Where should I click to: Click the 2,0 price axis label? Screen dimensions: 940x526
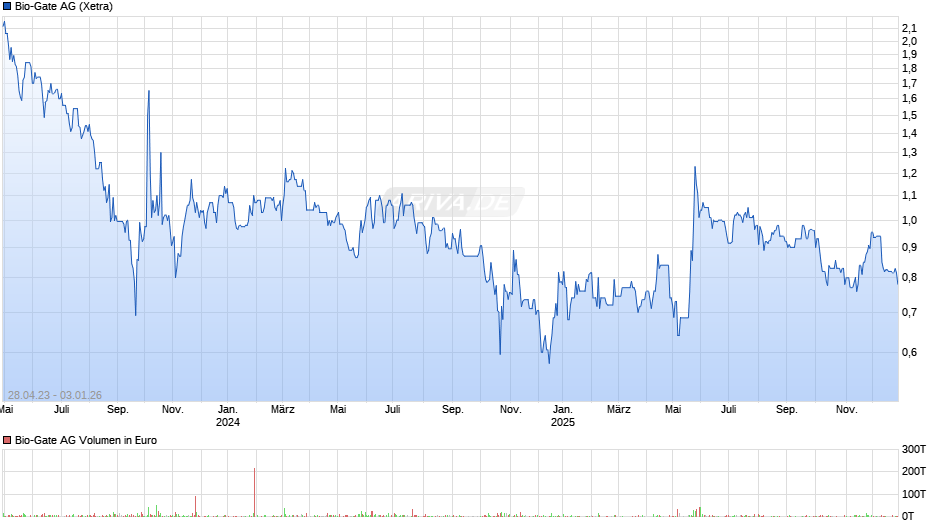(909, 41)
